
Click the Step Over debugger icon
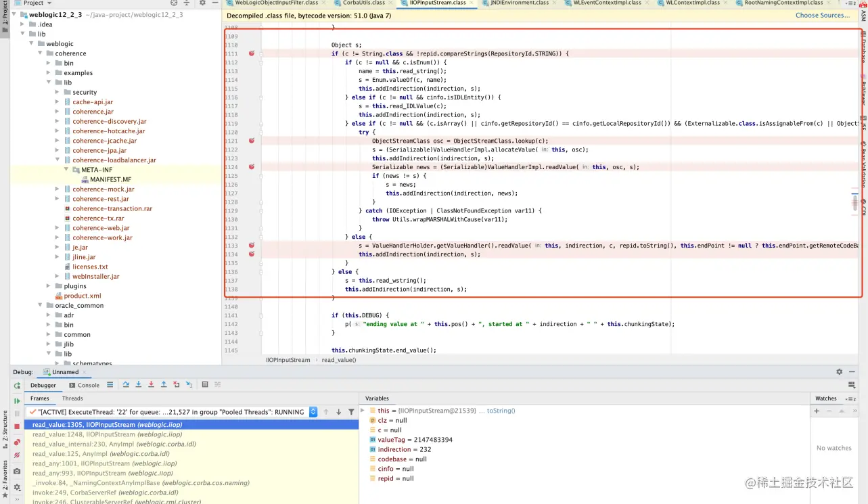126,384
